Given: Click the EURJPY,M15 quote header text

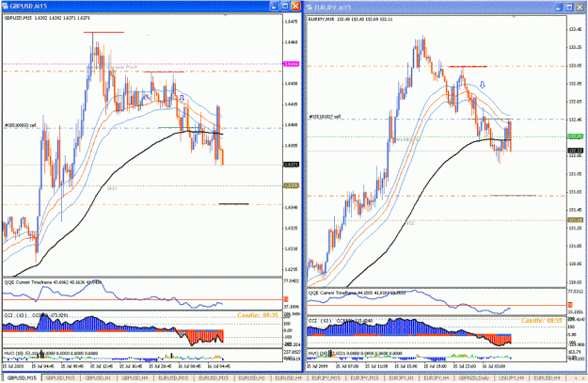Looking at the screenshot, I should coord(351,19).
